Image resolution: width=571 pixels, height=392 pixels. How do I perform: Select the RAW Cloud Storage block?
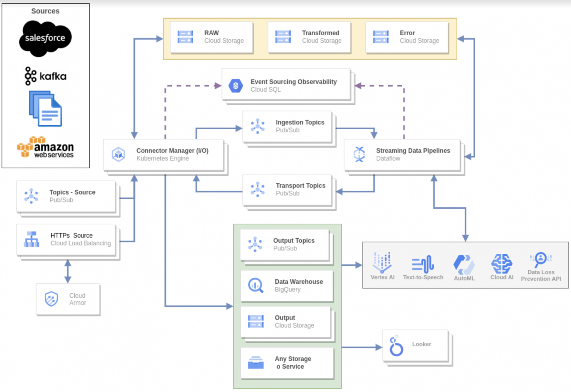coord(211,37)
